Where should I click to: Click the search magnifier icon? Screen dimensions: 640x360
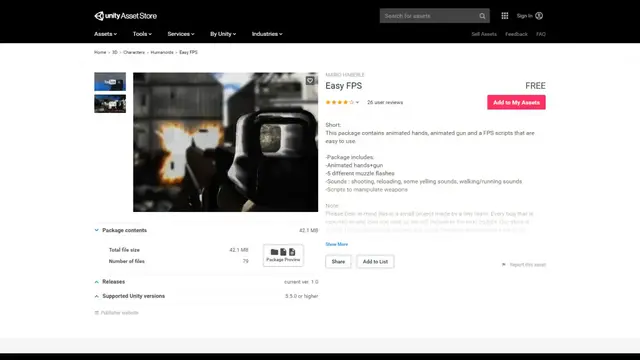(482, 16)
